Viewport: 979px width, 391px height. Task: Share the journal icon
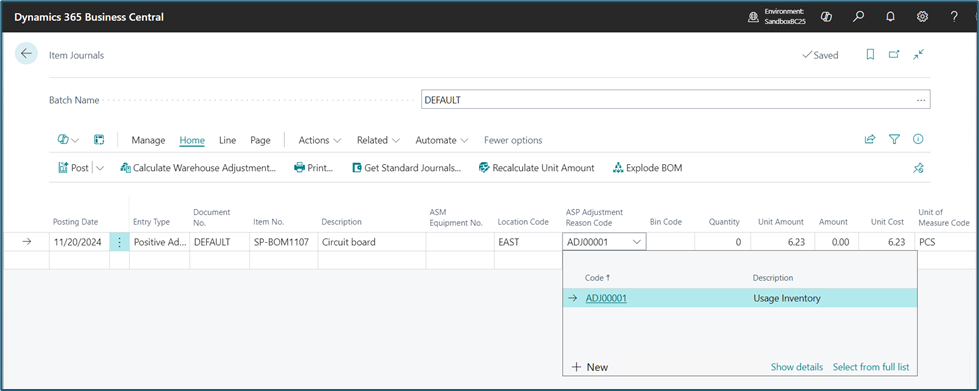870,140
